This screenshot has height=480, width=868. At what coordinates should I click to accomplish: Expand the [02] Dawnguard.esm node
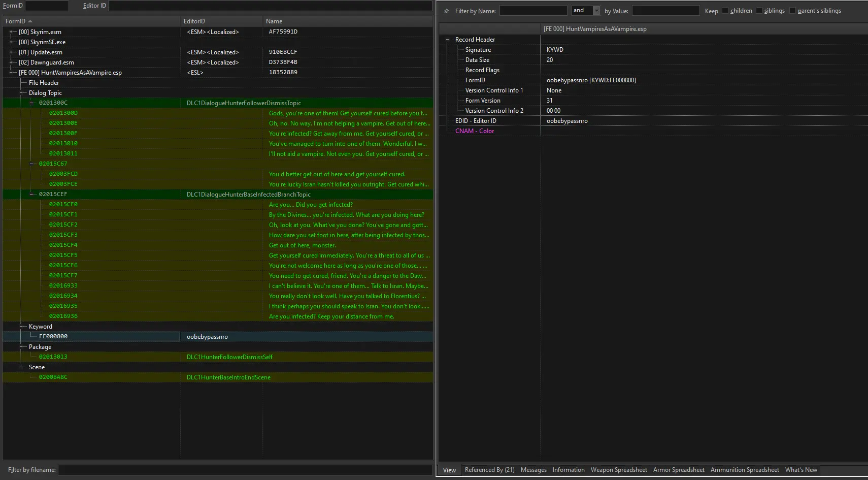pos(11,62)
